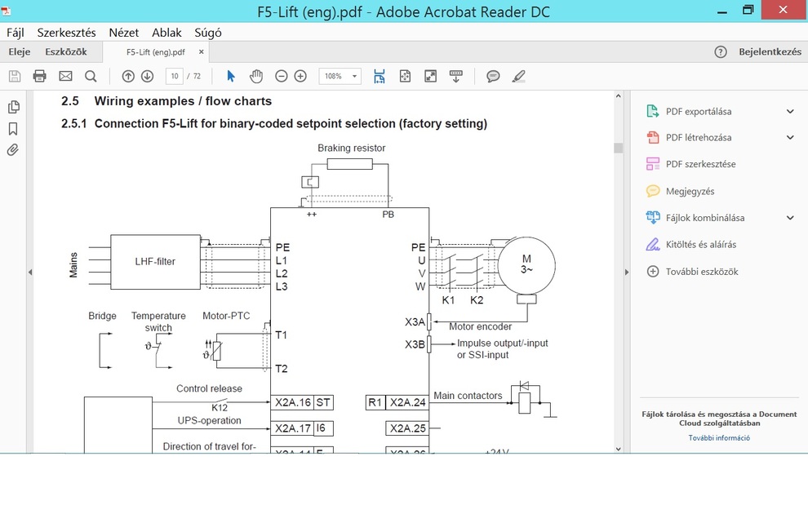Toggle the page thumbnails panel
The image size is (808, 532).
pyautogui.click(x=13, y=107)
